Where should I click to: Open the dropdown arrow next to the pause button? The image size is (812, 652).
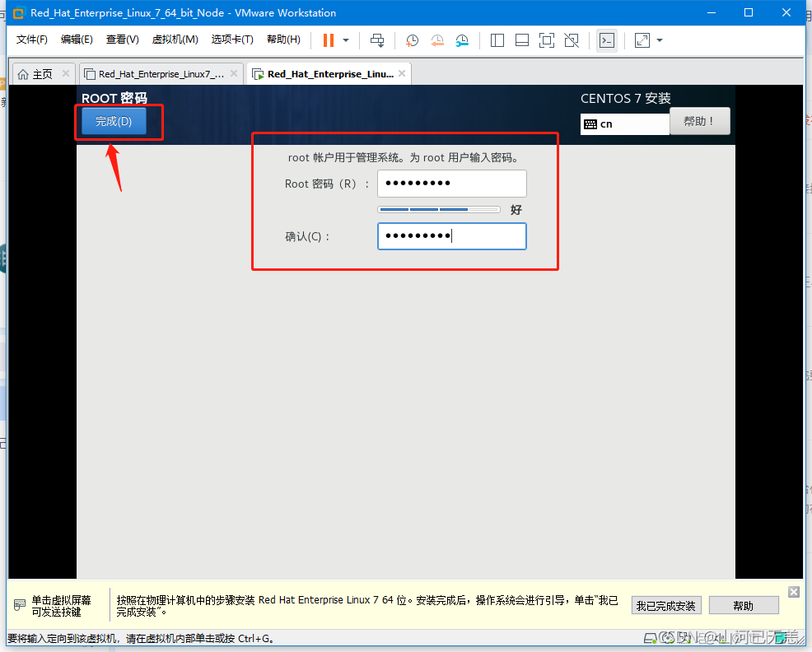346,40
